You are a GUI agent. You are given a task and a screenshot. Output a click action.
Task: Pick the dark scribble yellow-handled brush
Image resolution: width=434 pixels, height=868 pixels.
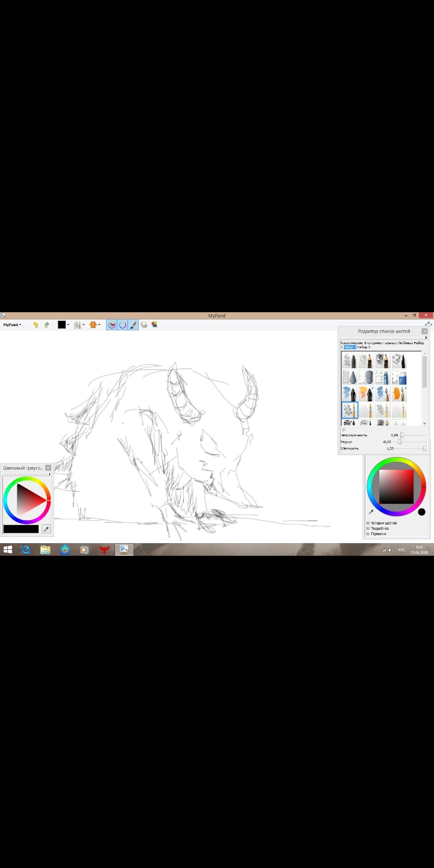click(x=383, y=410)
